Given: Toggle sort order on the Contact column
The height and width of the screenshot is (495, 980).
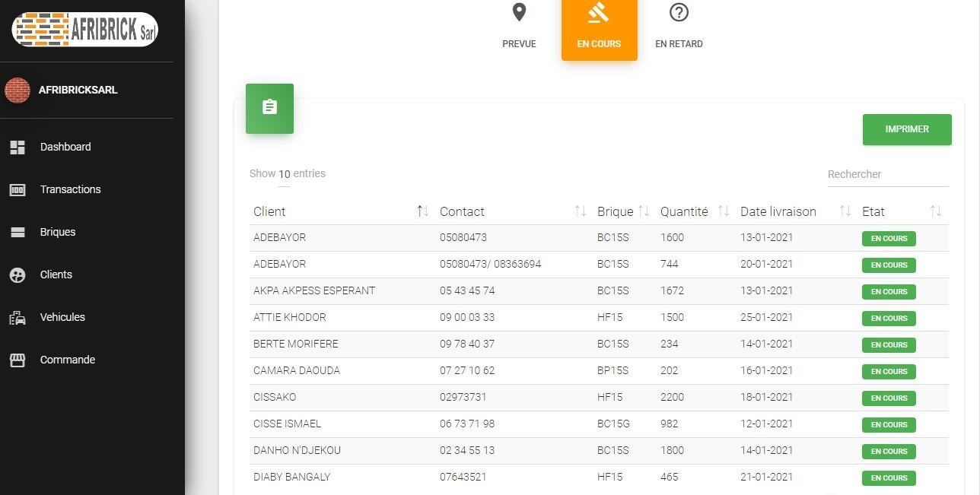Looking at the screenshot, I should 579,211.
